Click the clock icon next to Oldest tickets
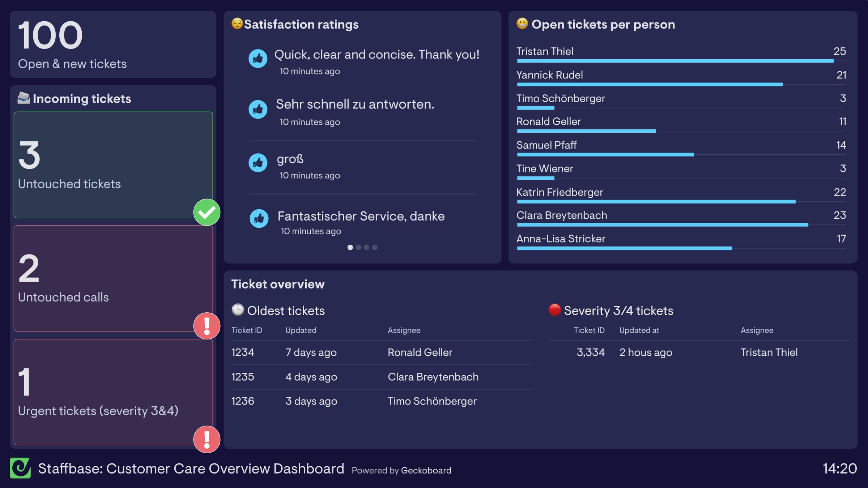This screenshot has height=488, width=868. (238, 310)
